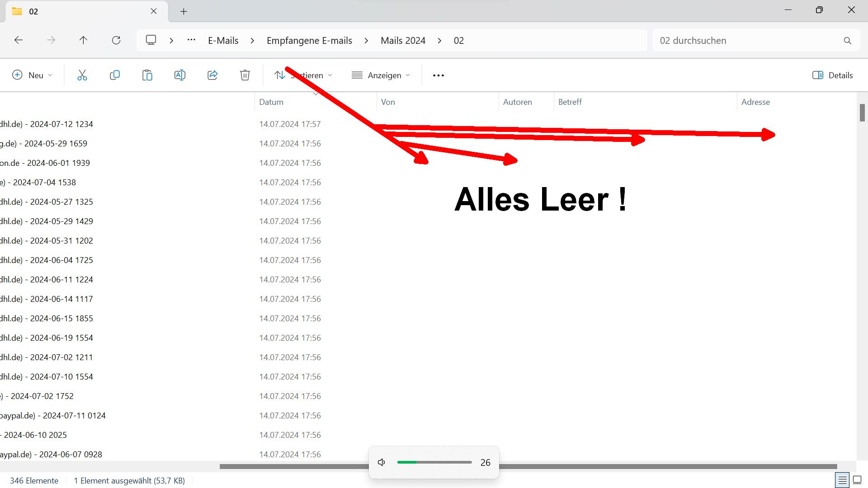Click the Share icon
The height and width of the screenshot is (488, 868).
[x=212, y=75]
